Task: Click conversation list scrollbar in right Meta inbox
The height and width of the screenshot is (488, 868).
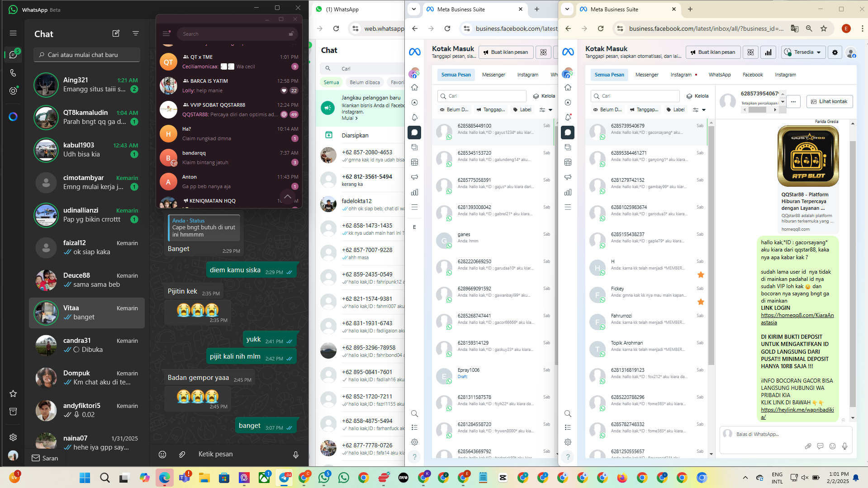Action: coord(711,246)
